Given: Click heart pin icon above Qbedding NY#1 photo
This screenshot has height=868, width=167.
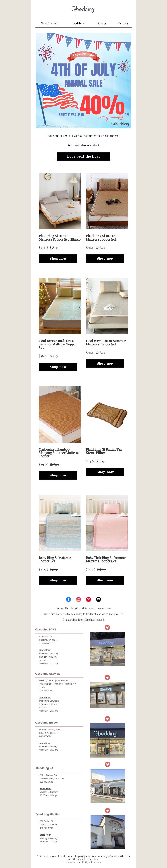Looking at the screenshot, I should pyautogui.click(x=107, y=627).
